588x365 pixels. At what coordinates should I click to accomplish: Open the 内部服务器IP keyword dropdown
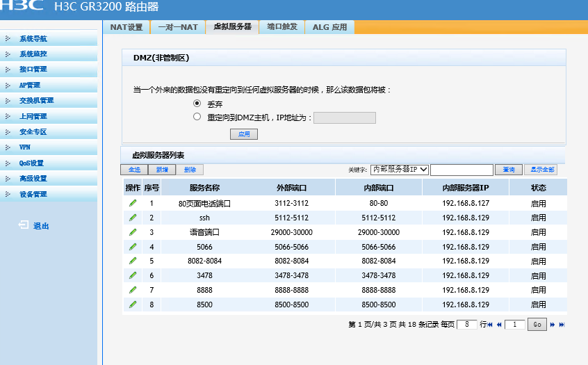400,170
